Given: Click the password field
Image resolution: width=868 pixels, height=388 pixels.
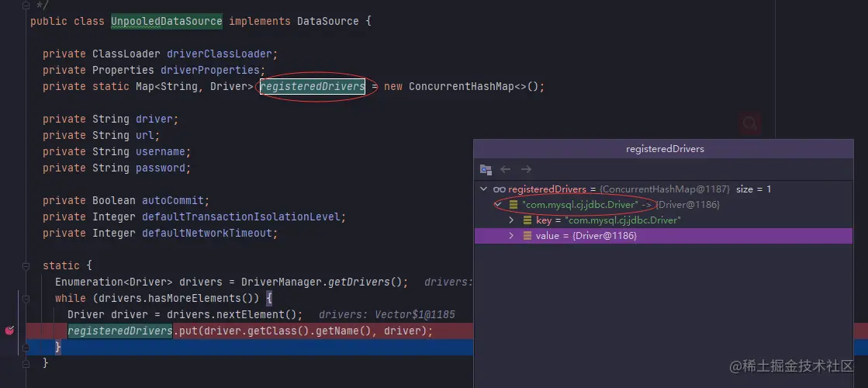Looking at the screenshot, I should (x=161, y=168).
